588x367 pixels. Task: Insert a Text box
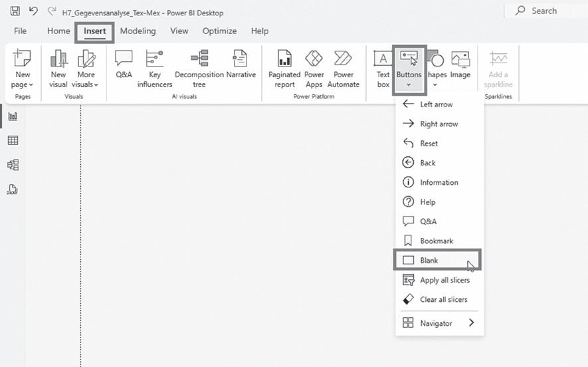(x=383, y=69)
